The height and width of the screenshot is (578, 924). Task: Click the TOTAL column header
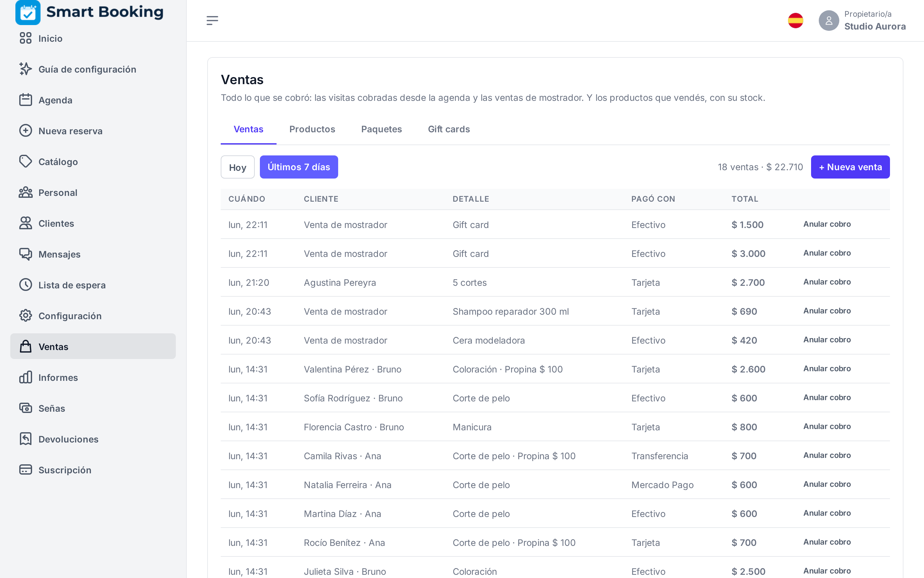pyautogui.click(x=745, y=199)
